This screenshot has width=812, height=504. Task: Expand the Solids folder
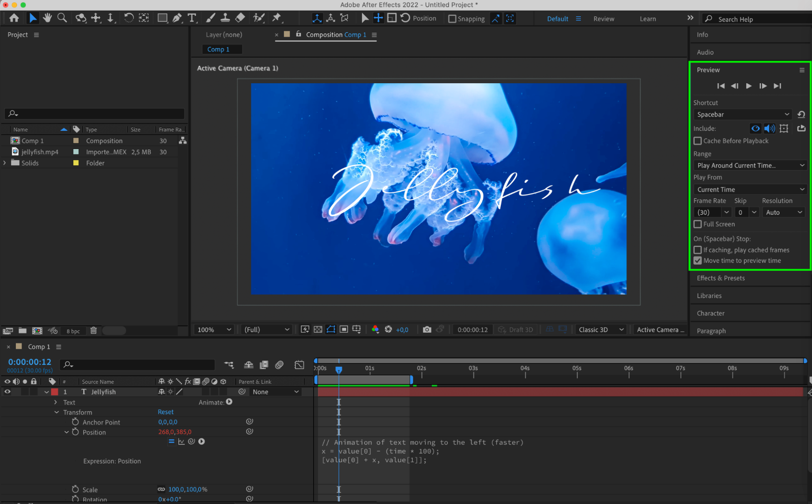pyautogui.click(x=4, y=163)
